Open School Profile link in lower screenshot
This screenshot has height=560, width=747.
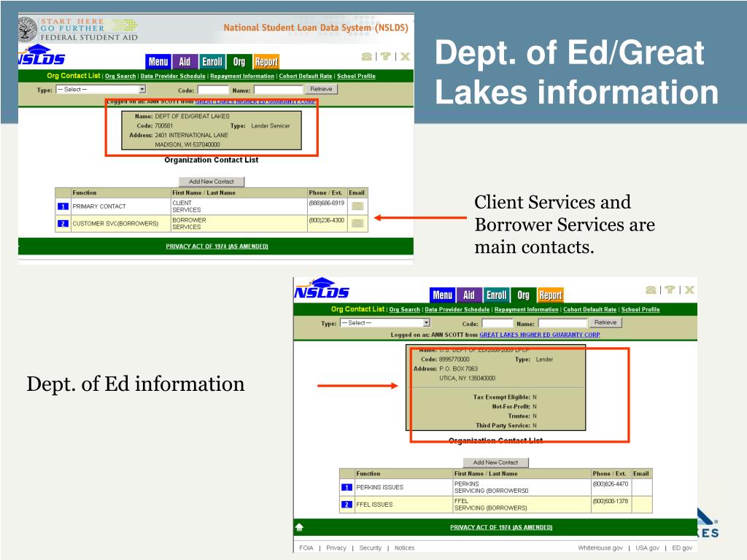[640, 309]
